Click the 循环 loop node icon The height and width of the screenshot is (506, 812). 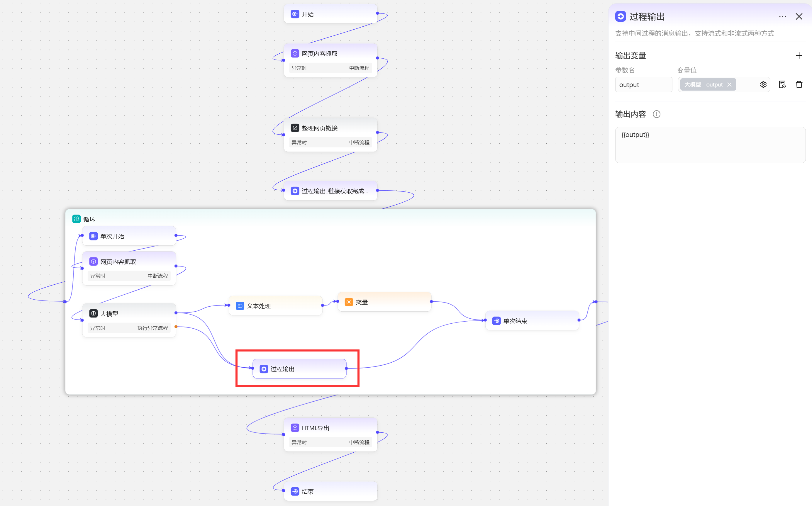click(x=76, y=219)
